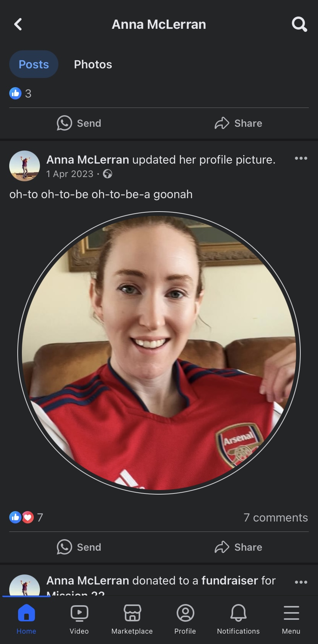The height and width of the screenshot is (644, 318).
Task: Open the Home tab in bottom bar
Action: click(x=26, y=619)
